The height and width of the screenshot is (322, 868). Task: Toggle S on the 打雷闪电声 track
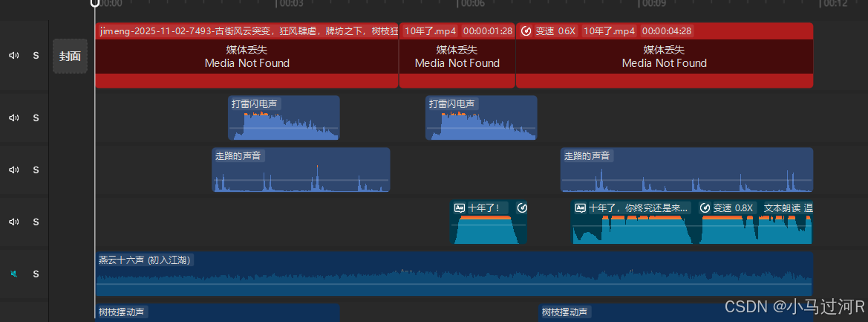[x=36, y=117]
